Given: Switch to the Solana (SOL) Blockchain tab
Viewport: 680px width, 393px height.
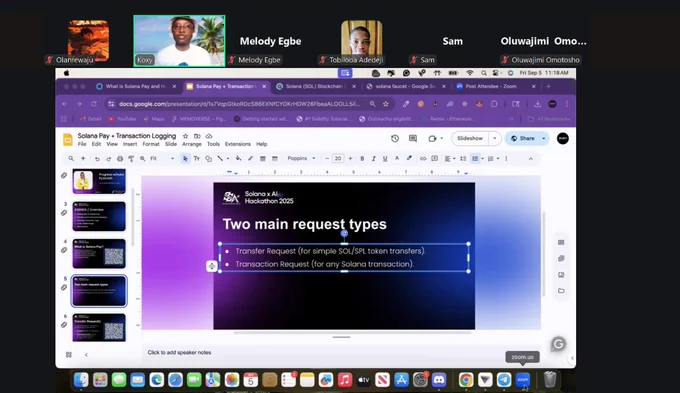Looking at the screenshot, I should (315, 86).
